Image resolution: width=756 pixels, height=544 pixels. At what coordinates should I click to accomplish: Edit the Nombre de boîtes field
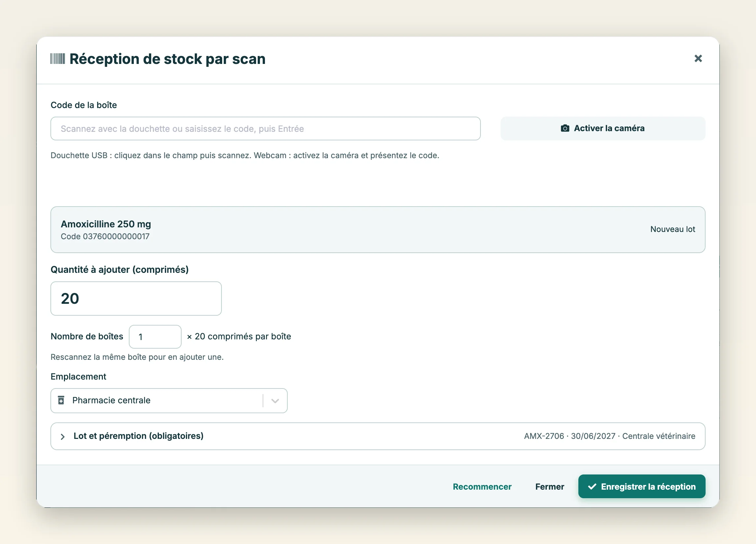pos(155,337)
